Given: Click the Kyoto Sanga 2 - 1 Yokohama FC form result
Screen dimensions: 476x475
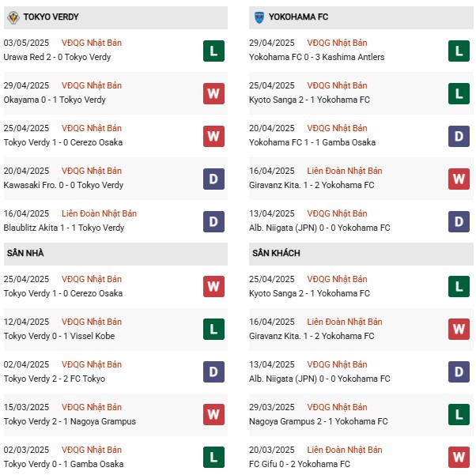Looking at the screenshot, I should pos(309,100).
